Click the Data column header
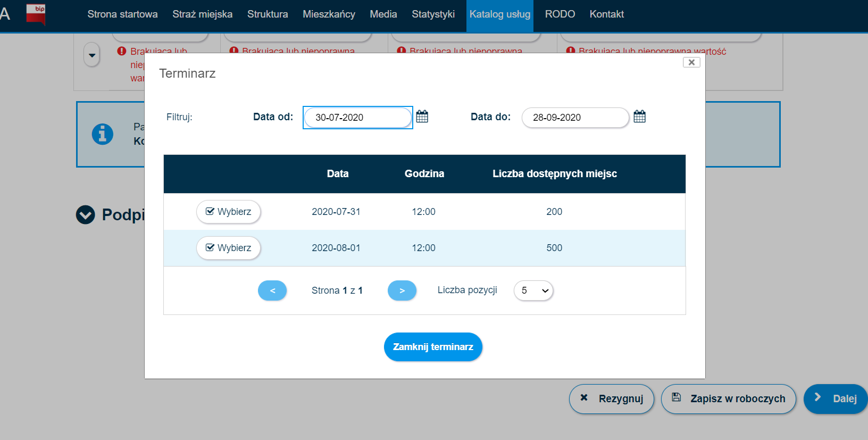 pyautogui.click(x=338, y=174)
